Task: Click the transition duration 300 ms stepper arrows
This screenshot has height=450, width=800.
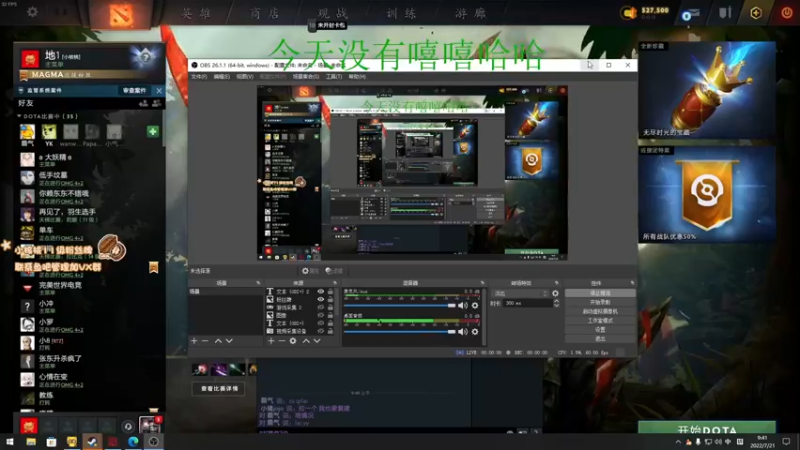Action: pos(556,303)
